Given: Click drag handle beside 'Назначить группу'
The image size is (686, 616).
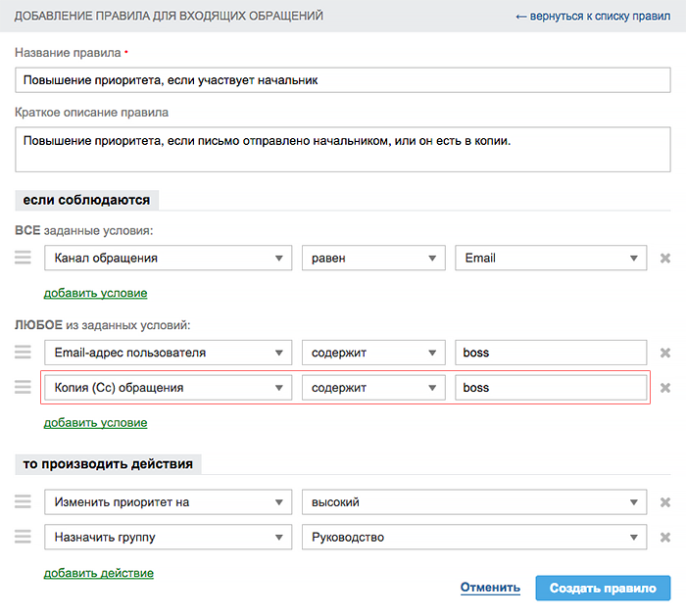Looking at the screenshot, I should point(23,537).
